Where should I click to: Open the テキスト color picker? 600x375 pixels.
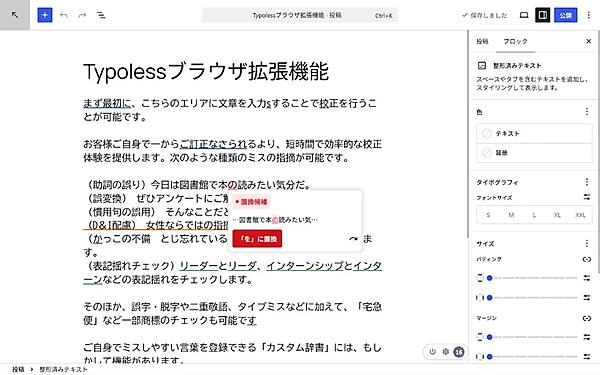click(534, 134)
